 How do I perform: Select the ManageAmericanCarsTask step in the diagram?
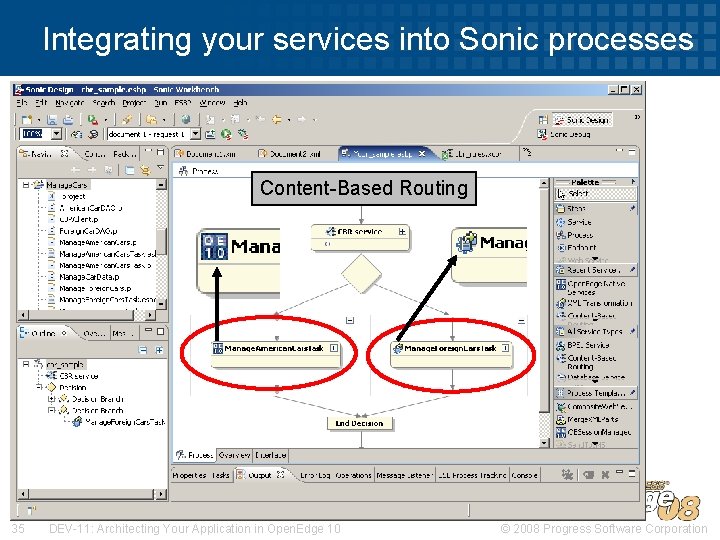(x=276, y=354)
